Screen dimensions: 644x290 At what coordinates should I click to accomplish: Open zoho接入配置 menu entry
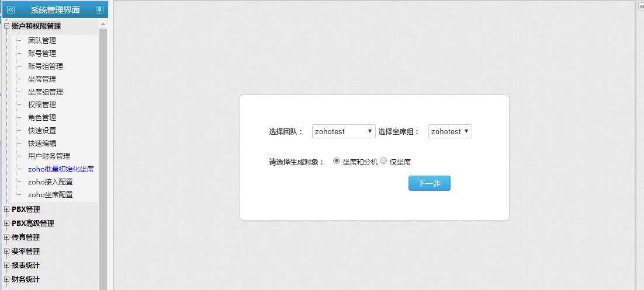50,182
